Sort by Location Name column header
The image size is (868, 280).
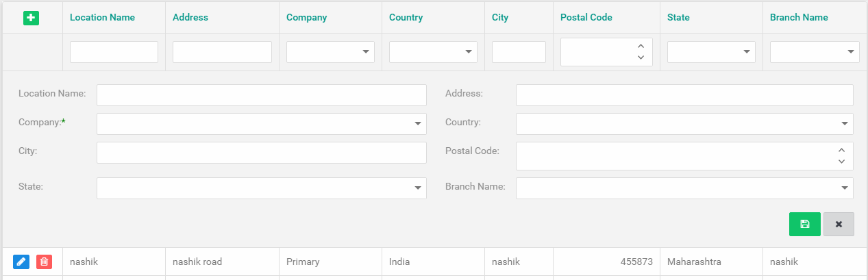click(x=102, y=17)
